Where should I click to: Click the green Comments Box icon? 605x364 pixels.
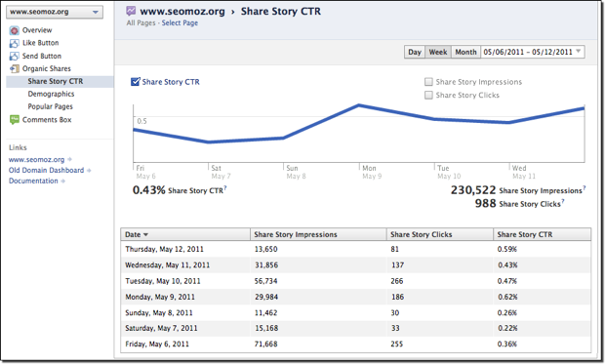point(15,120)
